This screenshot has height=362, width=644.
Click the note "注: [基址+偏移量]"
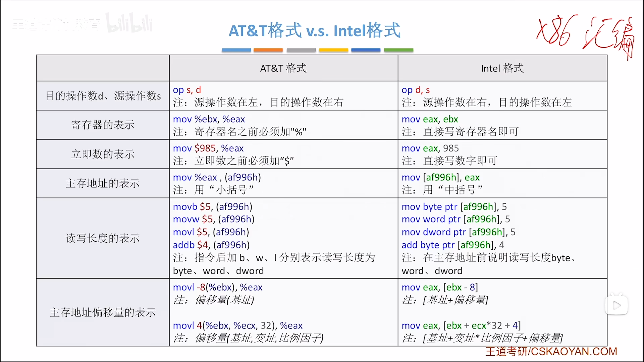click(445, 300)
